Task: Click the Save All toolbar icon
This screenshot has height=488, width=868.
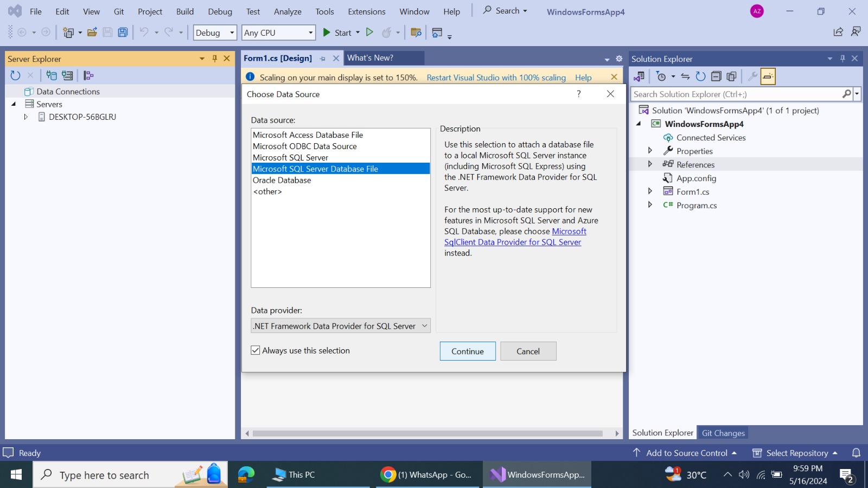Action: pyautogui.click(x=123, y=33)
